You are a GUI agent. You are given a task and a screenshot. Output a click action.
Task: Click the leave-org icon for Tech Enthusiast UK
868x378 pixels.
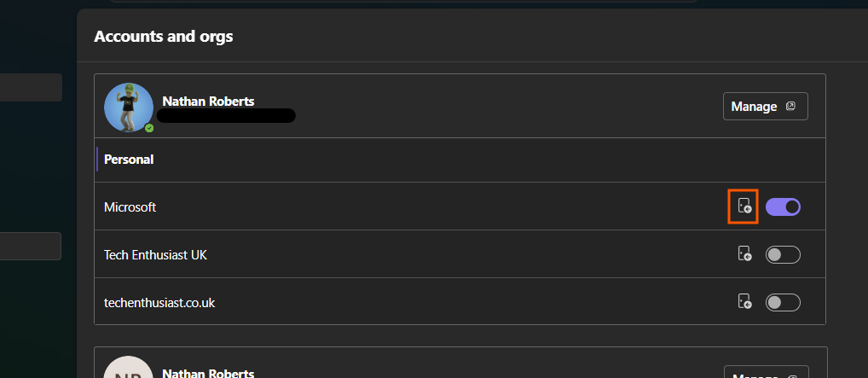pos(744,254)
